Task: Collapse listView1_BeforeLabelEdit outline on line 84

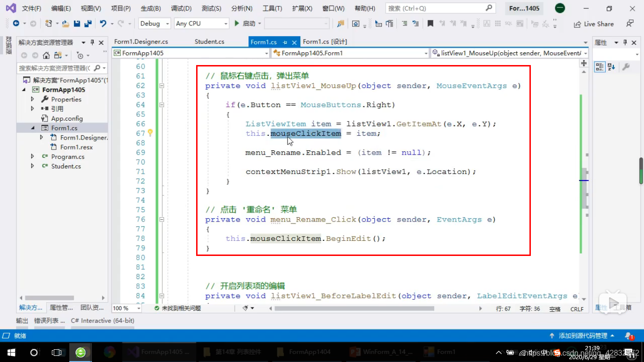Action: 162,296
